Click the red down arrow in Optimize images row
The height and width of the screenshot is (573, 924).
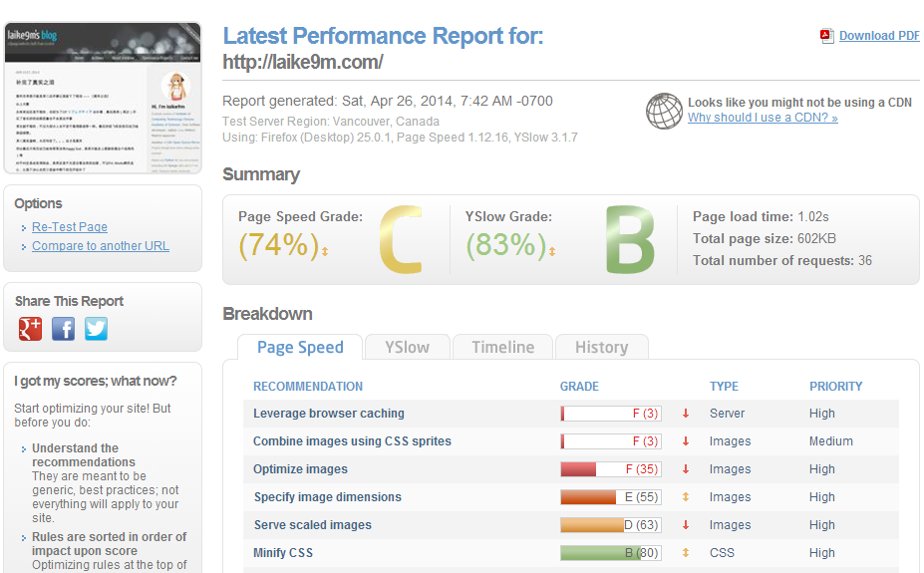coord(686,469)
